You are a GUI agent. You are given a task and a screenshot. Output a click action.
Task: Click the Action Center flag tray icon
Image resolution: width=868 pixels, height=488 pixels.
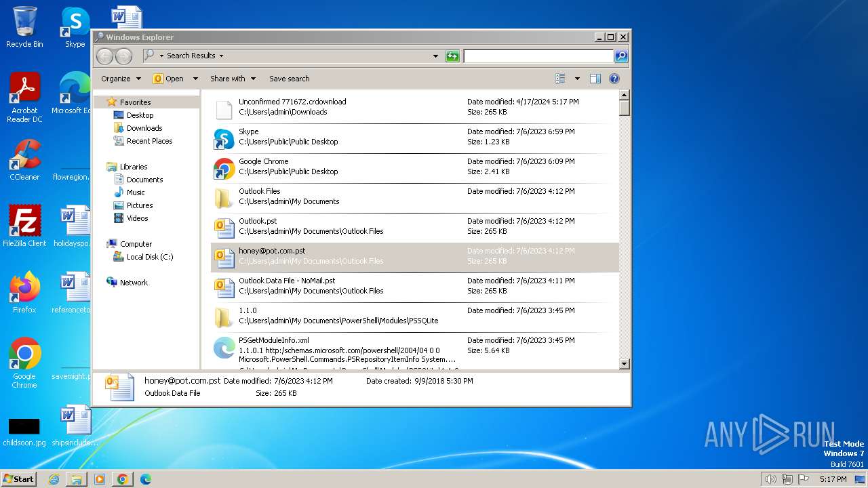(x=804, y=479)
